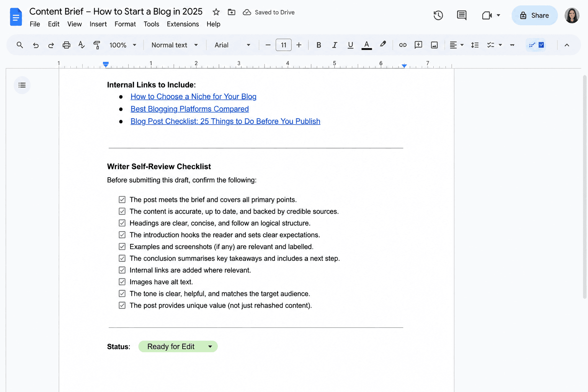
Task: Toggle 'content is accurate' checkbox
Action: click(122, 211)
